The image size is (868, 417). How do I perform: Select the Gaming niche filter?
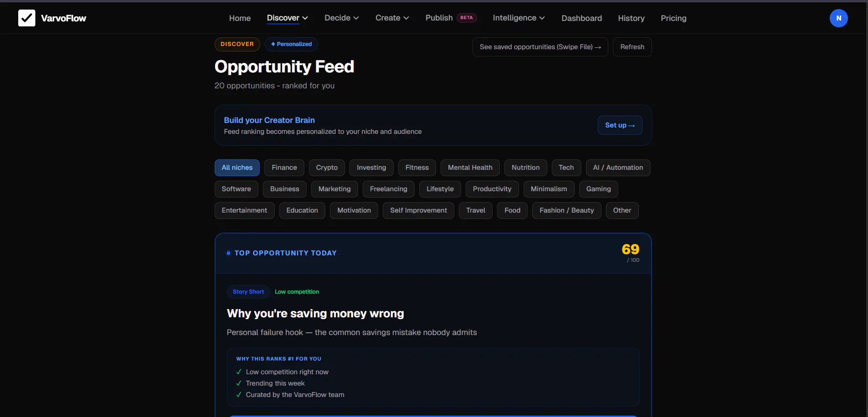point(598,189)
